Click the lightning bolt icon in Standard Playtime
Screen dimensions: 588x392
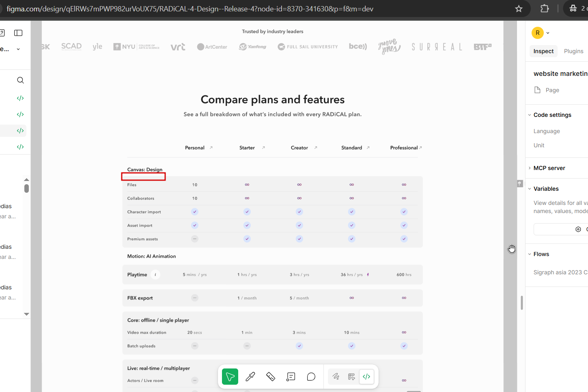(368, 275)
